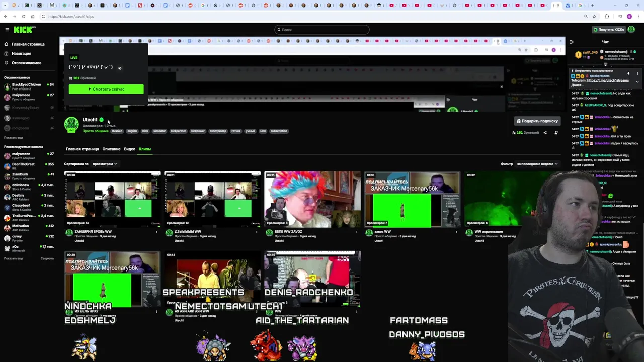The image size is (644, 362).
Task: Click the icon right of the share icon
Action: (556, 133)
